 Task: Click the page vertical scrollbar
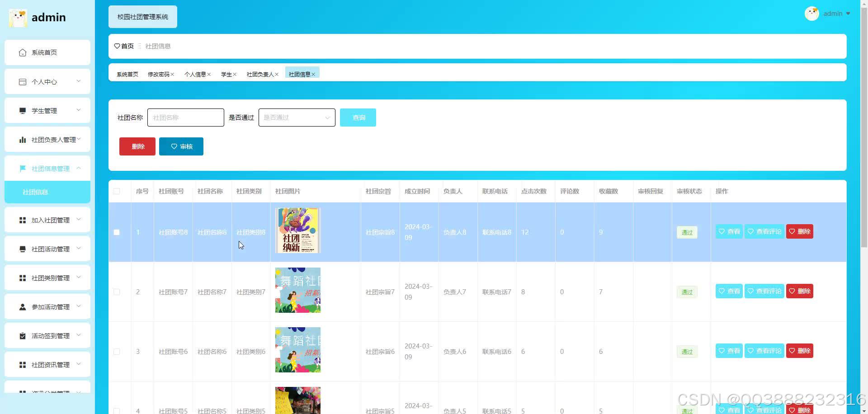pyautogui.click(x=864, y=127)
